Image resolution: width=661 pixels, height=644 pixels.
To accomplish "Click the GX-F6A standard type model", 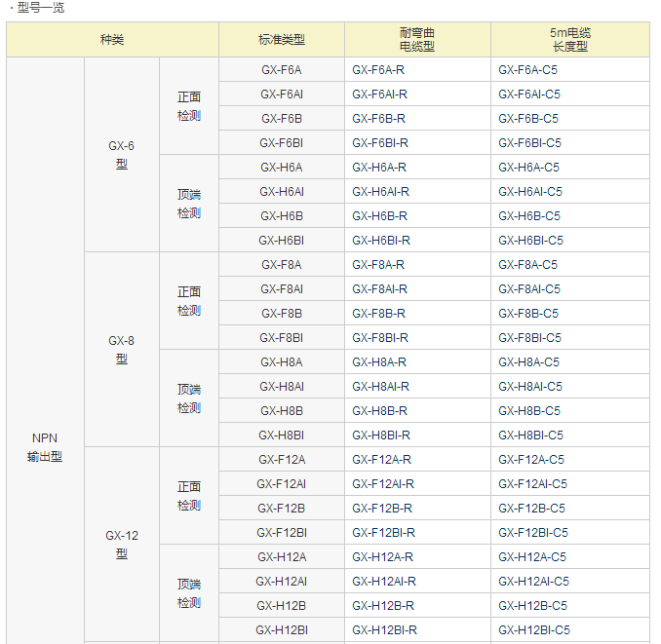I will pyautogui.click(x=281, y=70).
